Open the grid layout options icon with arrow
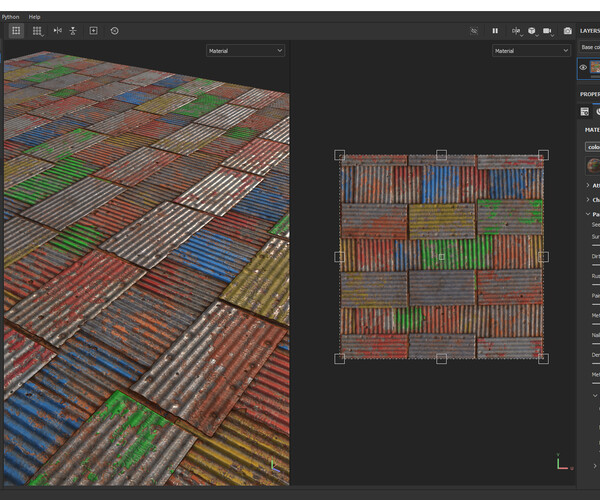Viewport: 600px width, 500px height. point(37,31)
